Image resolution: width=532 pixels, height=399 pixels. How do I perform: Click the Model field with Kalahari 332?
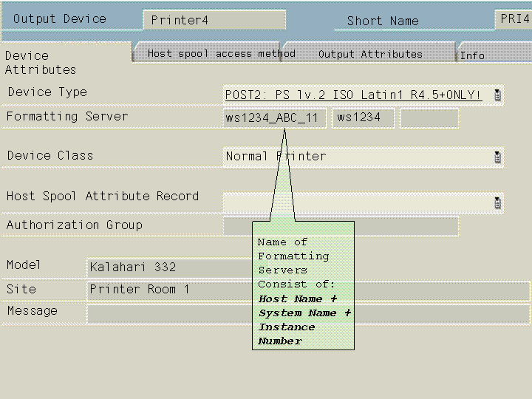170,267
